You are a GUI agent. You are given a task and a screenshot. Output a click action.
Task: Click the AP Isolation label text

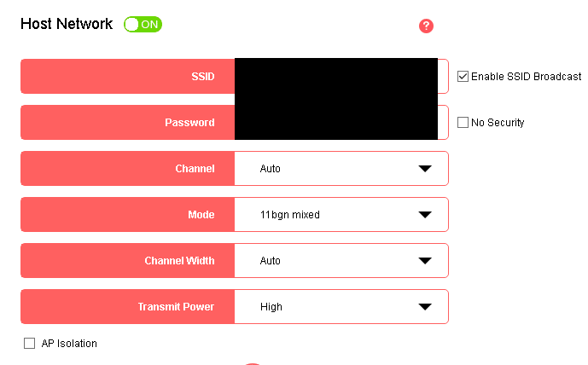click(69, 344)
